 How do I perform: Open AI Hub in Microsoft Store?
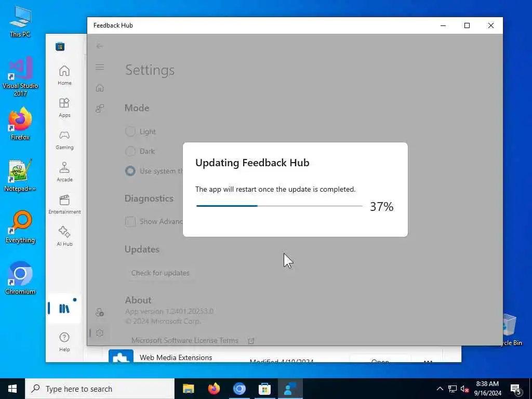[64, 236]
